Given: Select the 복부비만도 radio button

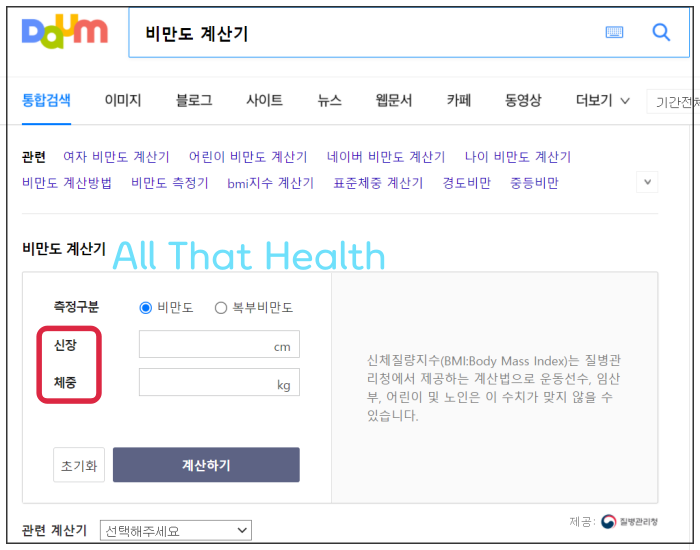Looking at the screenshot, I should (x=221, y=308).
